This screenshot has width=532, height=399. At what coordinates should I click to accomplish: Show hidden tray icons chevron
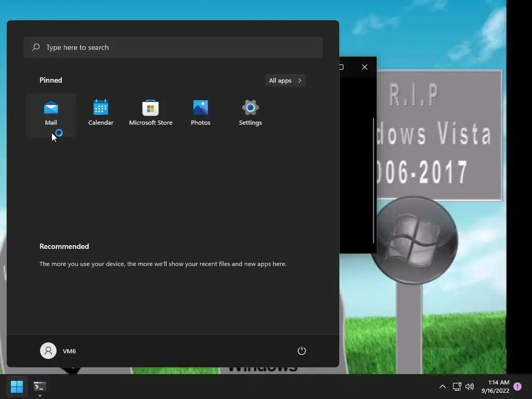point(443,387)
